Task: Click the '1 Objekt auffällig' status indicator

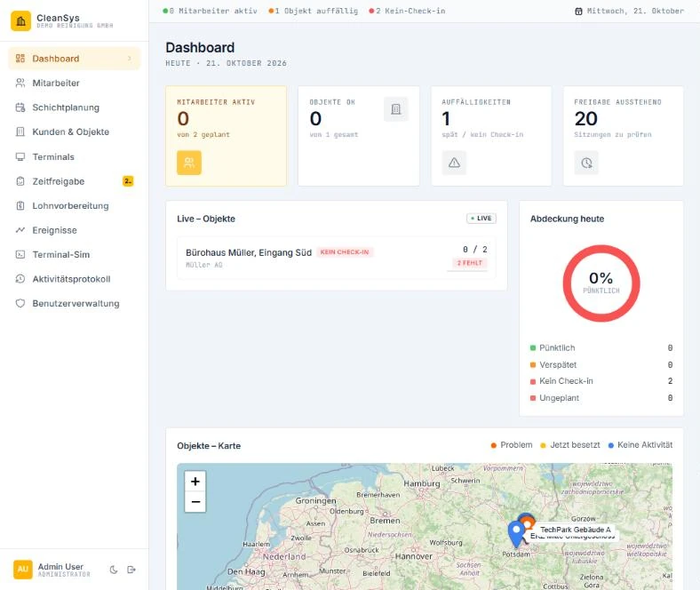Action: point(314,12)
